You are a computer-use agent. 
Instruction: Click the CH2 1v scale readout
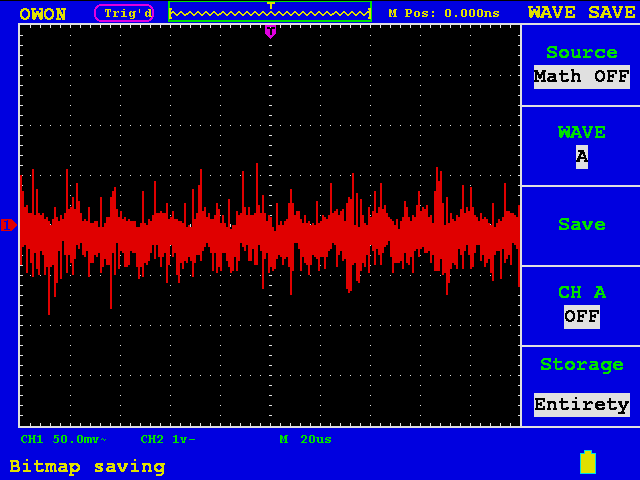(168, 439)
